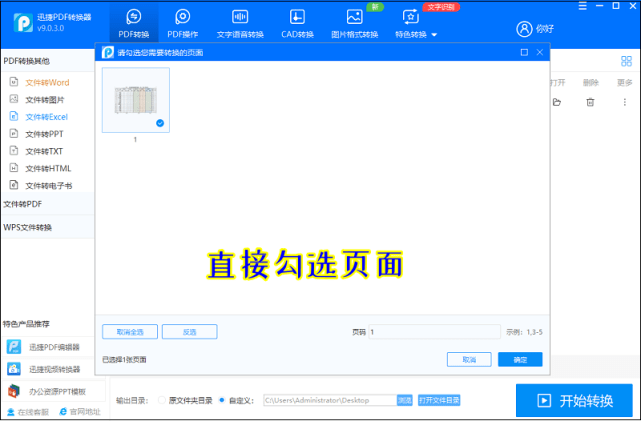Image resolution: width=641 pixels, height=421 pixels.
Task: Open the PDF转换 tab
Action: tap(134, 24)
